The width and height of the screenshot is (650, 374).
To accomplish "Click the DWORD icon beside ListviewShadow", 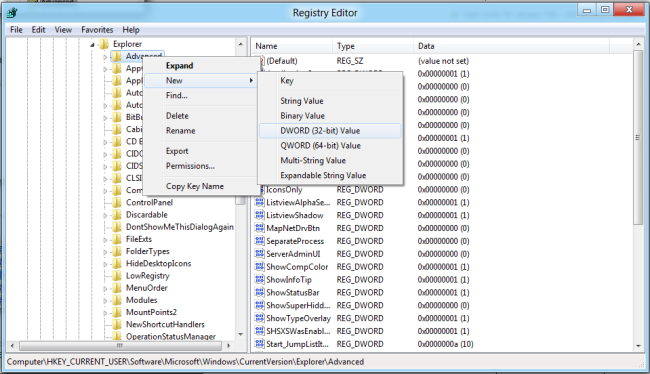I will (x=260, y=215).
